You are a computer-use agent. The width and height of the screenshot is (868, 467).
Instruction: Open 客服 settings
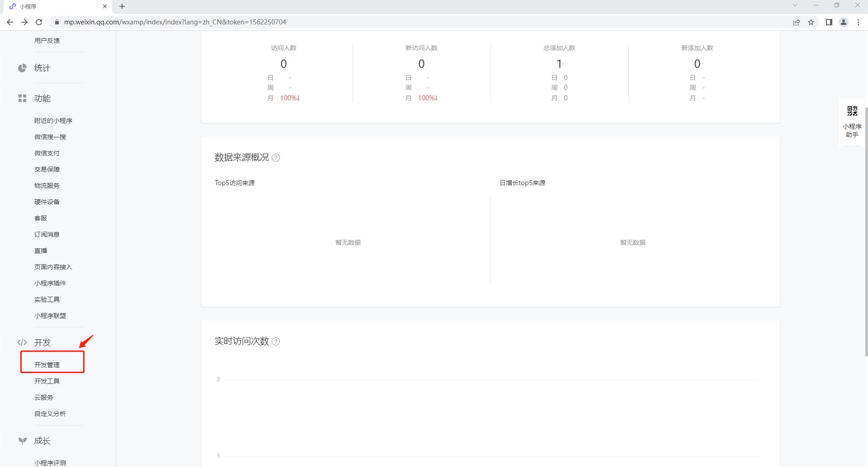click(41, 218)
